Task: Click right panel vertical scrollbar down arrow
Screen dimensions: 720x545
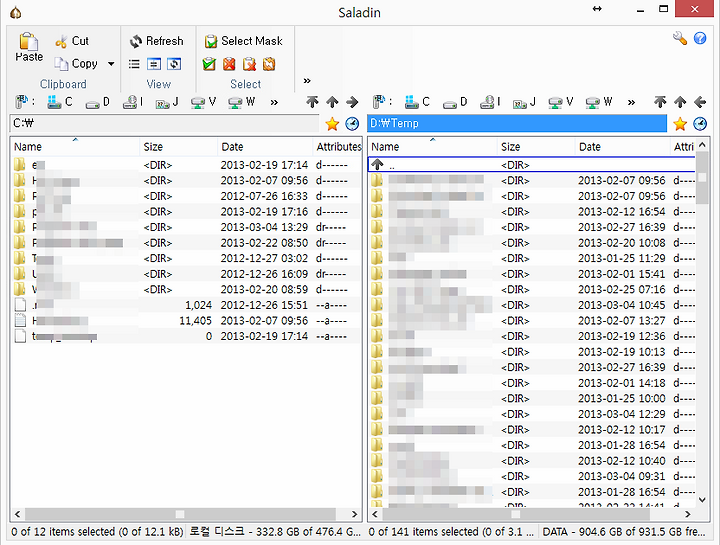Action: pos(702,500)
